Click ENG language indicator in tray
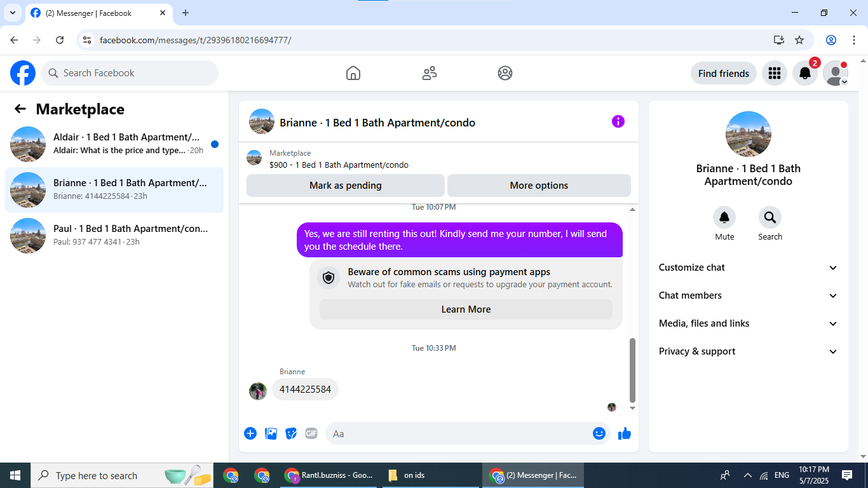868x488 pixels. click(x=782, y=475)
